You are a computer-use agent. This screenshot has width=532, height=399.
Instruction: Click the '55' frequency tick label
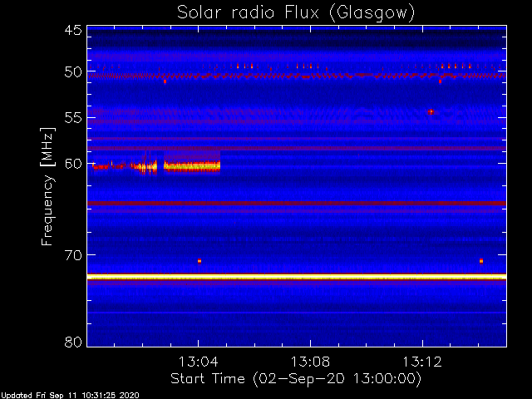click(x=73, y=118)
